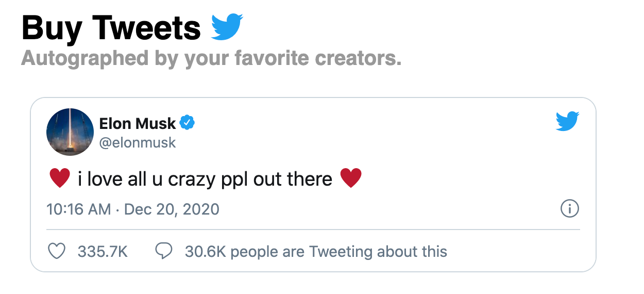The height and width of the screenshot is (294, 644).
Task: Click the Dec 20, 2020 tweet date
Action: click(x=172, y=209)
